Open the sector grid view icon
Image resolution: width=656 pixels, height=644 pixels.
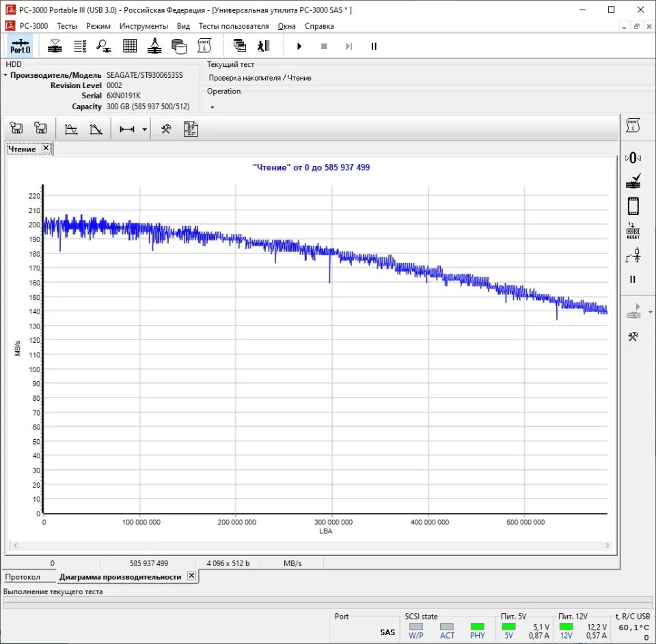(130, 46)
